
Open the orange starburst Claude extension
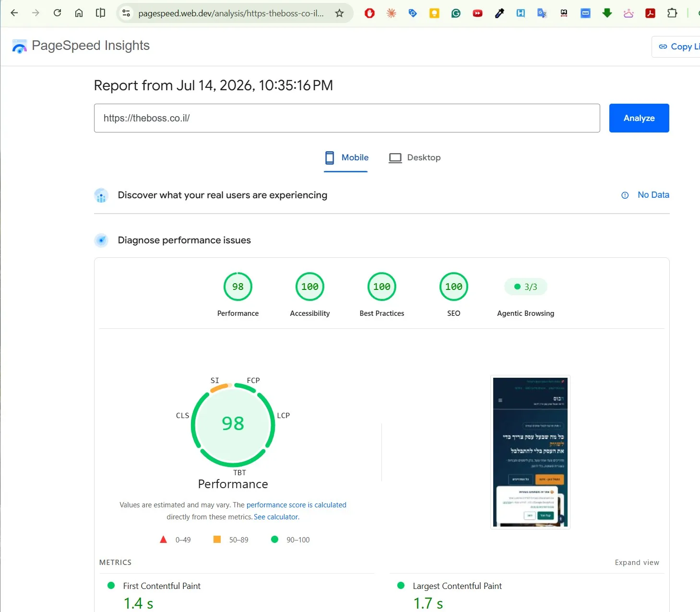click(x=391, y=13)
